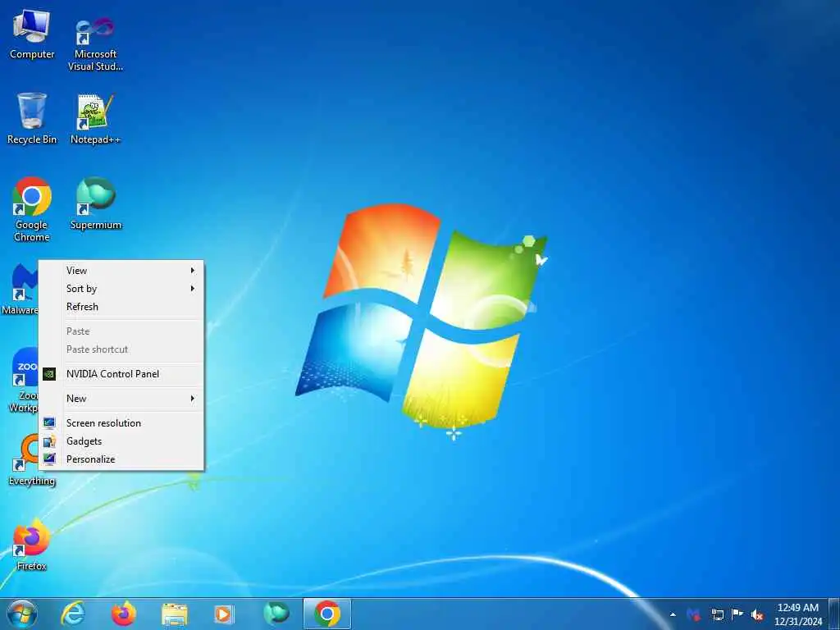Select the Recycle Bin icon
The width and height of the screenshot is (840, 630).
[x=32, y=119]
